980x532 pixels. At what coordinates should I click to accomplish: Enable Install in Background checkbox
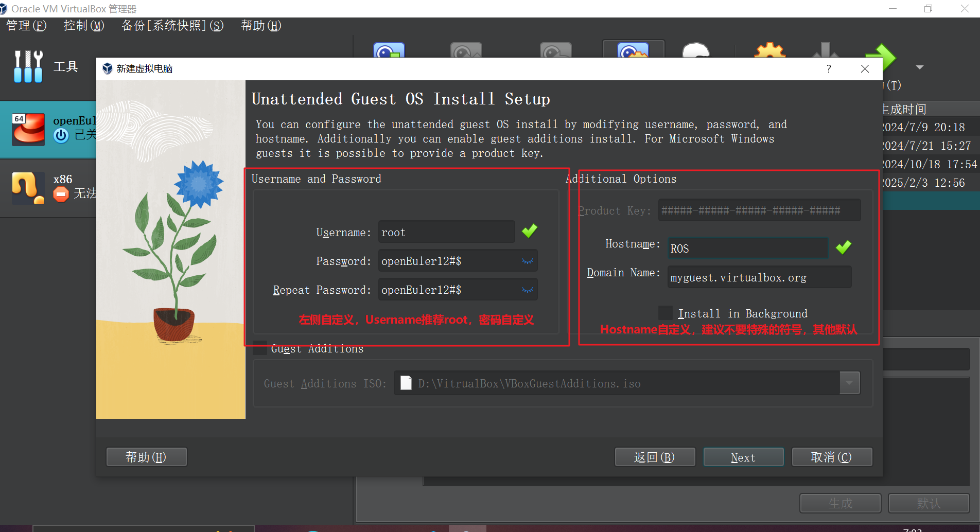[x=666, y=313]
